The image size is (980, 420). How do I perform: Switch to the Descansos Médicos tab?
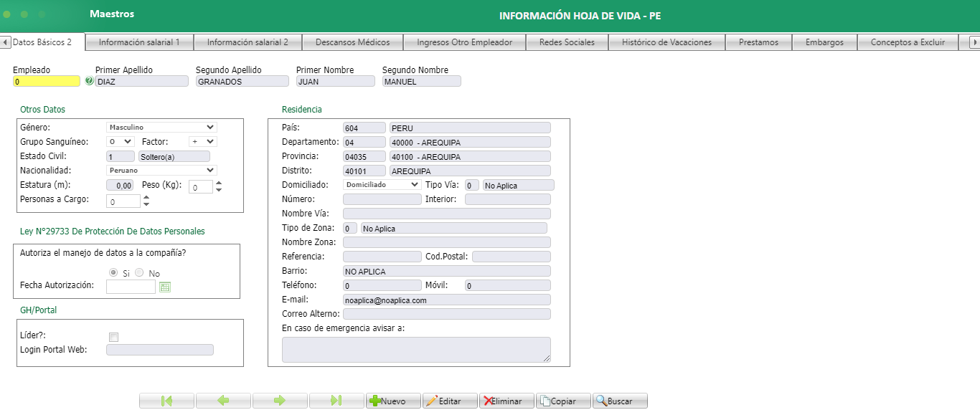353,42
